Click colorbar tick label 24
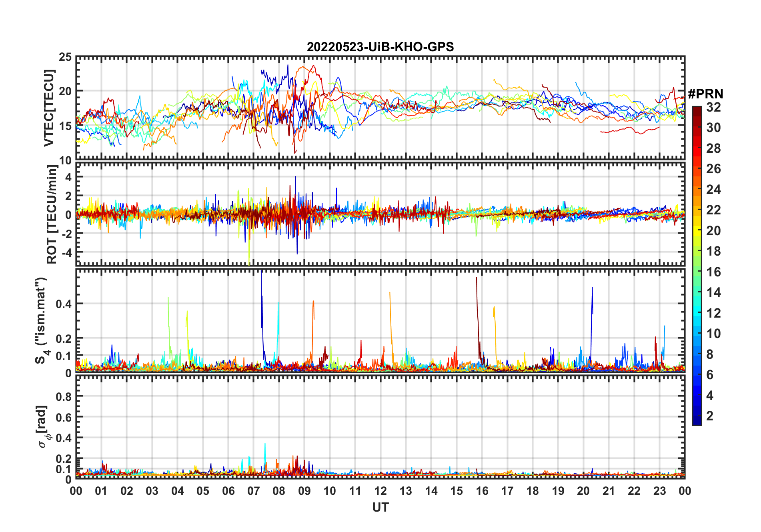This screenshot has height=532, width=761. [x=713, y=189]
